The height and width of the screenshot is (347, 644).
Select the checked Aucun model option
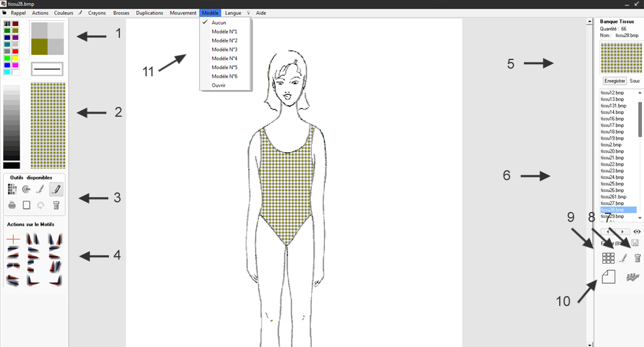[x=219, y=23]
